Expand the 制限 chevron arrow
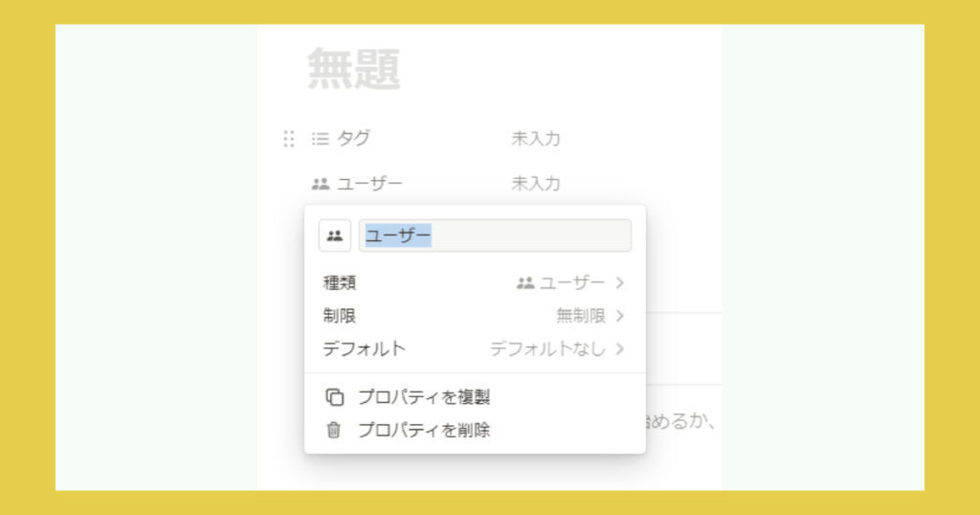Image resolution: width=980 pixels, height=515 pixels. tap(620, 316)
